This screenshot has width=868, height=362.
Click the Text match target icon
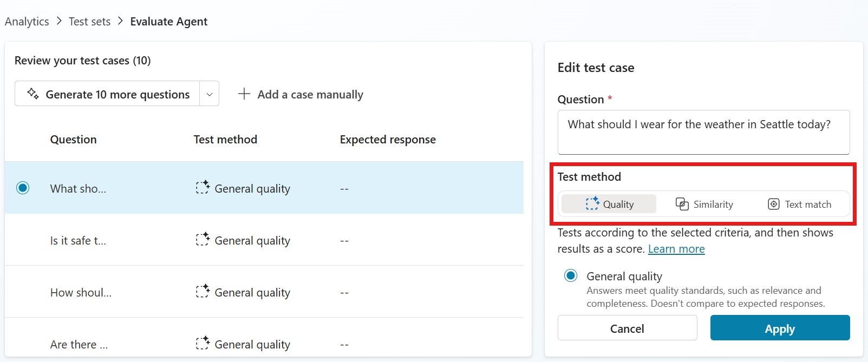pyautogui.click(x=774, y=204)
